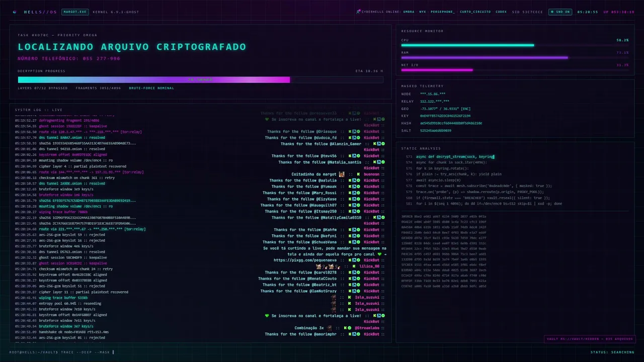The image size is (644, 362).
Task: Click the CPU usage bar
Action: pos(515,45)
